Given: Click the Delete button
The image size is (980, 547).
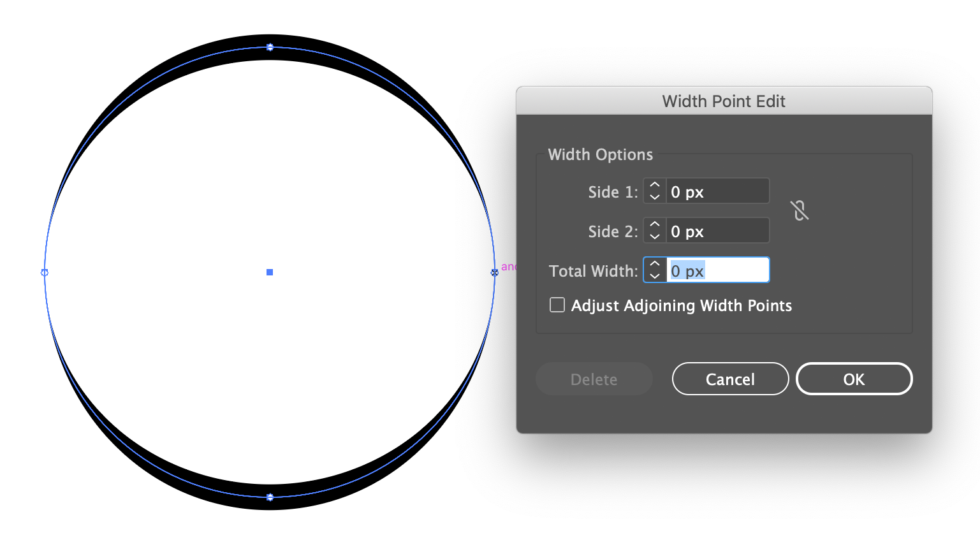Looking at the screenshot, I should coord(594,379).
